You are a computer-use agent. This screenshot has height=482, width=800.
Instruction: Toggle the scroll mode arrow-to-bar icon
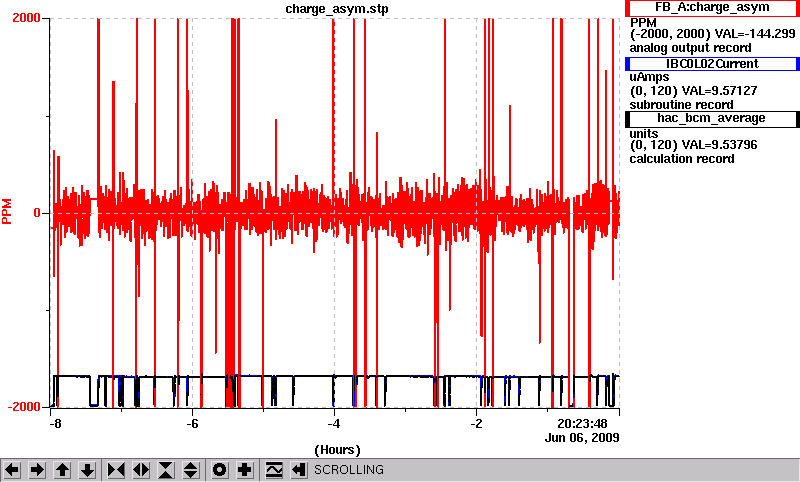click(299, 470)
